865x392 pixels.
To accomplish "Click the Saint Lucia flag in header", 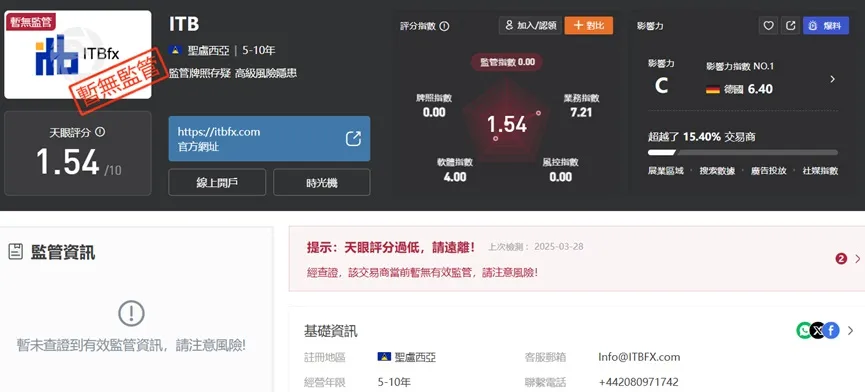I will pyautogui.click(x=175, y=51).
